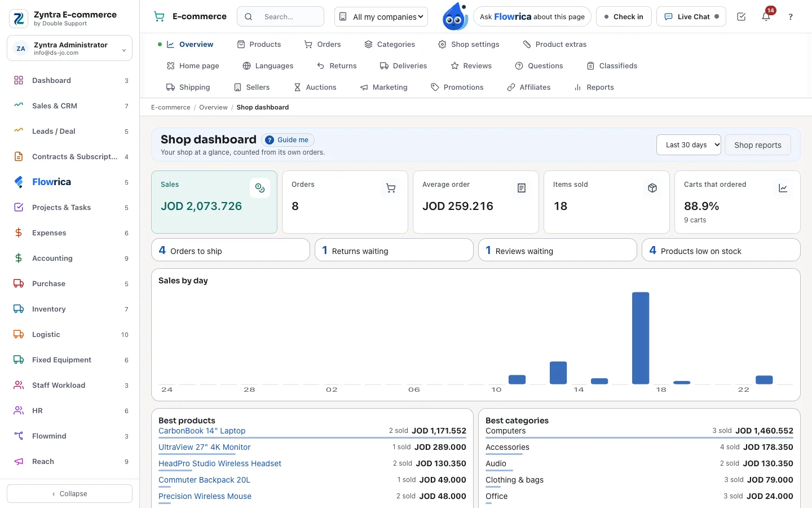Click the tallest bar in Sales by day chart
This screenshot has height=508, width=812.
coord(641,338)
